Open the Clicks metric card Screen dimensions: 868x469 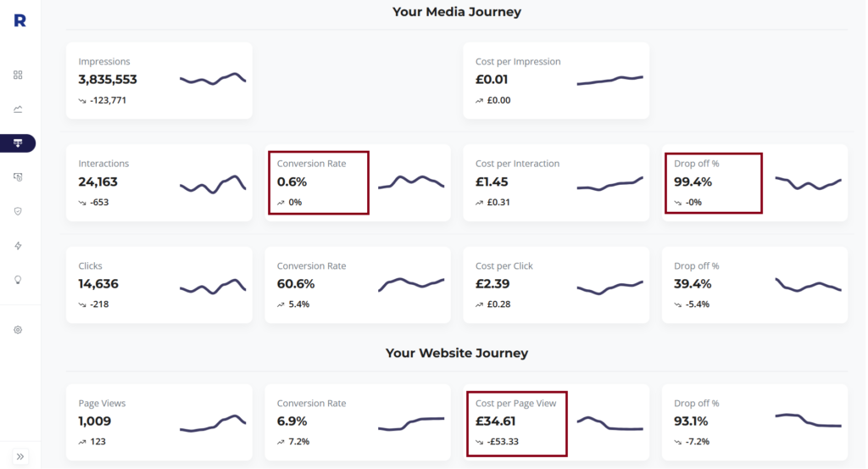[159, 285]
